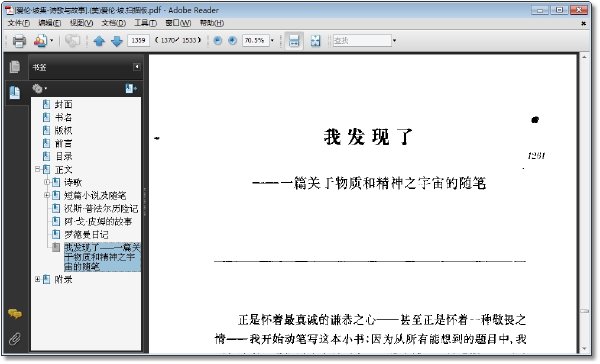600x364 pixels.
Task: Select the 书名 bookmark
Action: tap(64, 117)
